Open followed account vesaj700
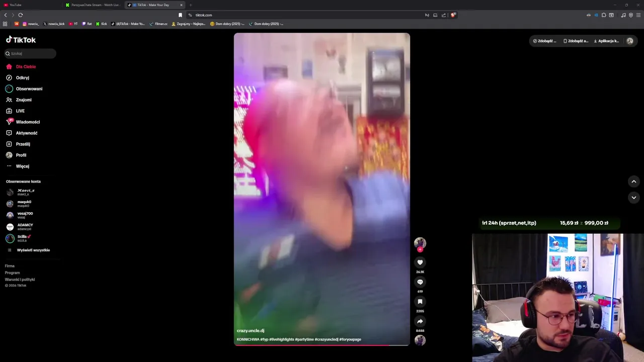 (x=20, y=215)
